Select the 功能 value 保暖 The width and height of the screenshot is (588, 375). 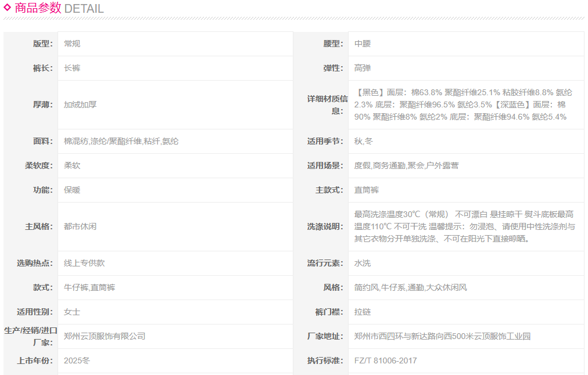click(72, 190)
